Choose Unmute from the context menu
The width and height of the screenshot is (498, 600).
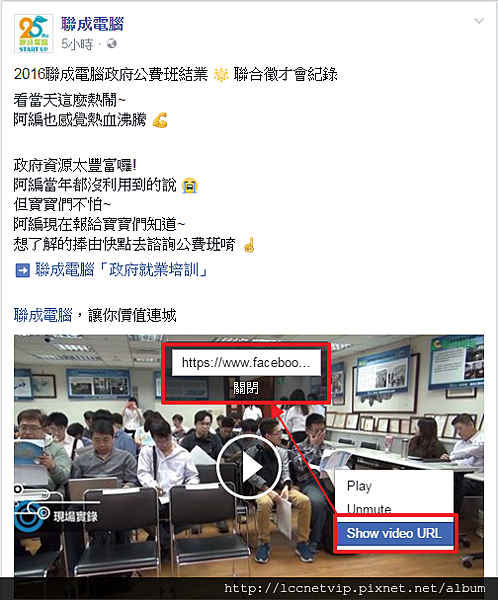(369, 509)
